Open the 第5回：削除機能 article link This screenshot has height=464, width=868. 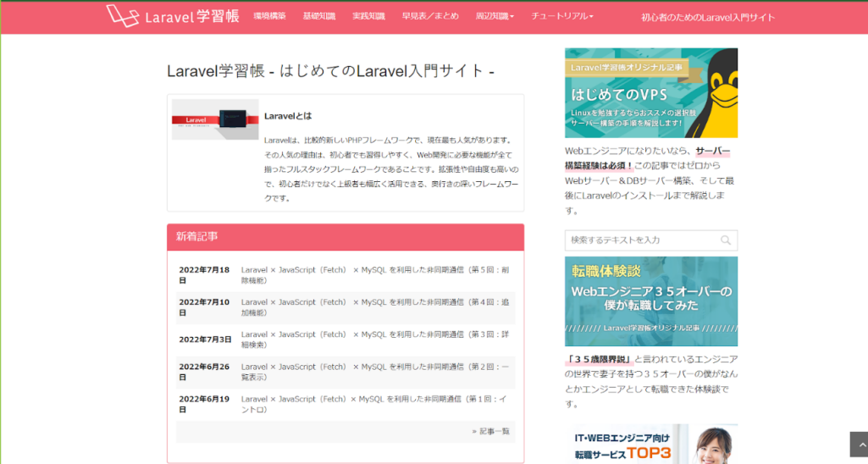point(375,275)
